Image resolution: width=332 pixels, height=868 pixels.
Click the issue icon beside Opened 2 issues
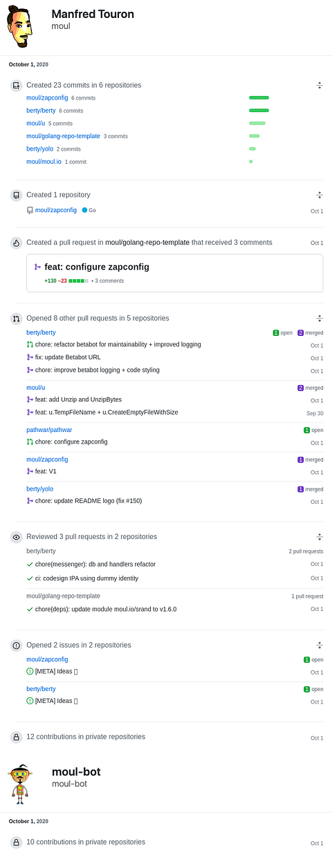click(x=16, y=645)
